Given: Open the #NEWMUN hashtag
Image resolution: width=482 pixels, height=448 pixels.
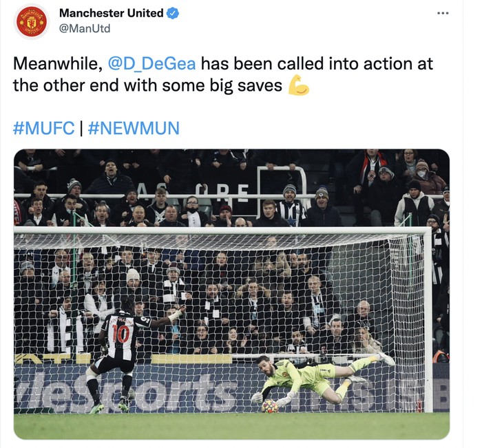Looking at the screenshot, I should 134,128.
